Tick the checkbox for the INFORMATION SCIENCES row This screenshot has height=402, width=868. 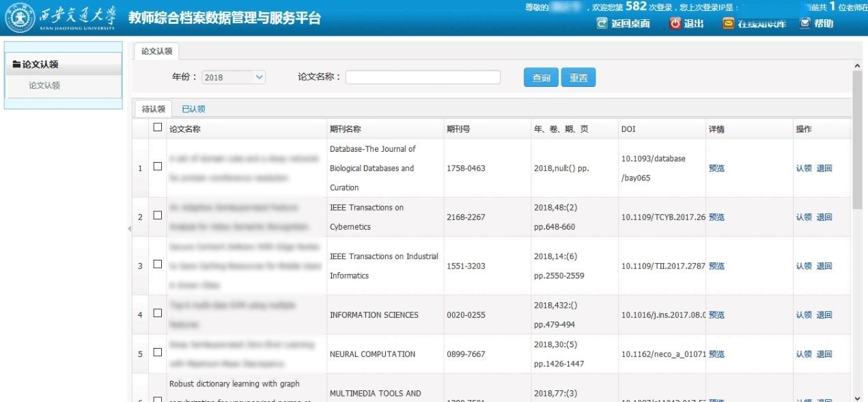pos(158,313)
